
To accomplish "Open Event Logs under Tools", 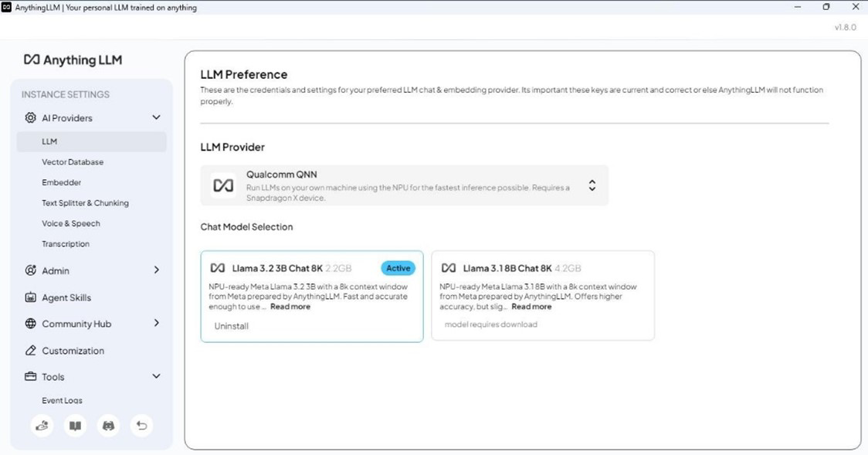I will [62, 400].
